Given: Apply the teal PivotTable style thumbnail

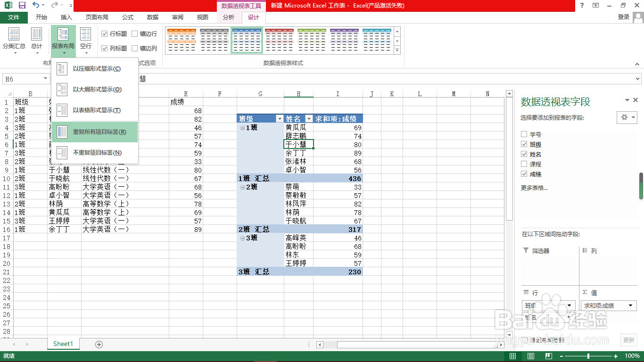Looking at the screenshot, I should [x=377, y=40].
